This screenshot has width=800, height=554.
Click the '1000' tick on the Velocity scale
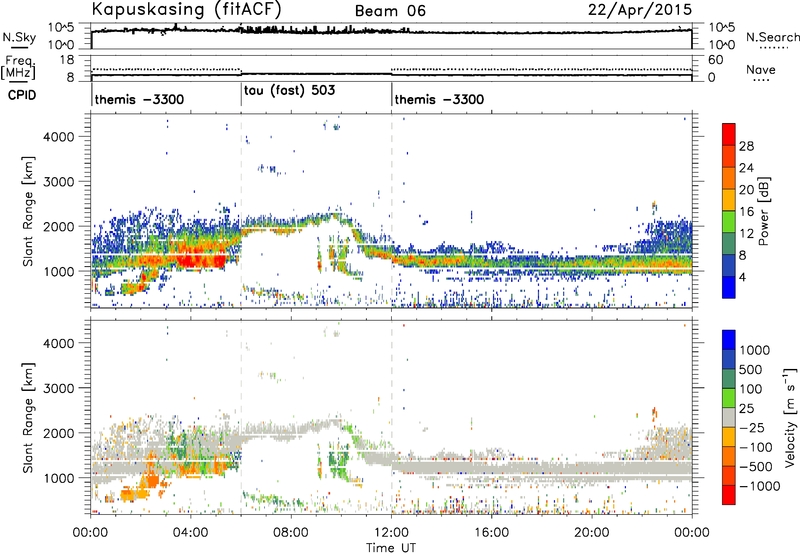click(754, 350)
